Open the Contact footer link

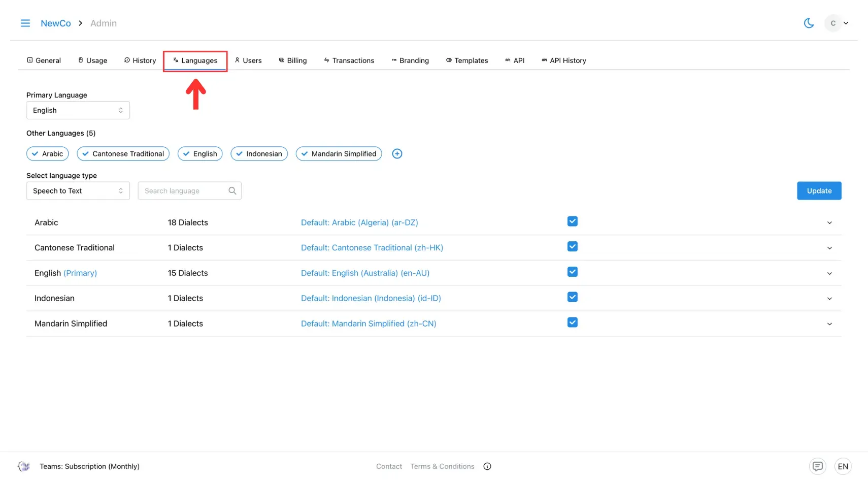(x=389, y=466)
